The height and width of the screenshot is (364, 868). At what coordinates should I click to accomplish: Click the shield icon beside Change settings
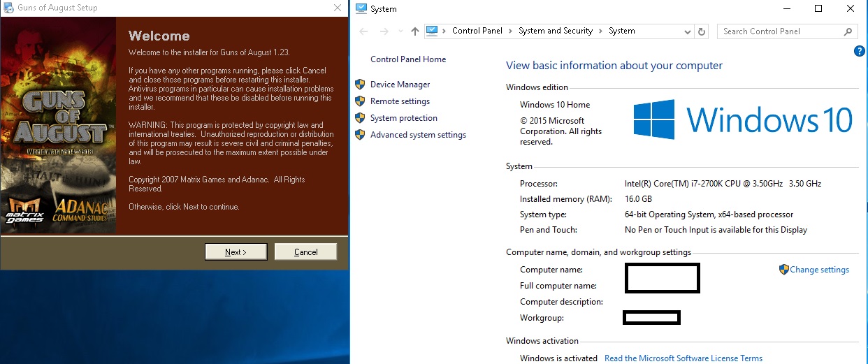783,269
